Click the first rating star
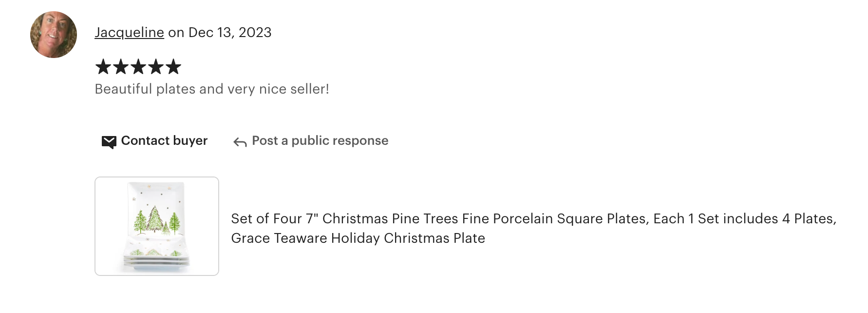This screenshot has height=313, width=868. [103, 67]
